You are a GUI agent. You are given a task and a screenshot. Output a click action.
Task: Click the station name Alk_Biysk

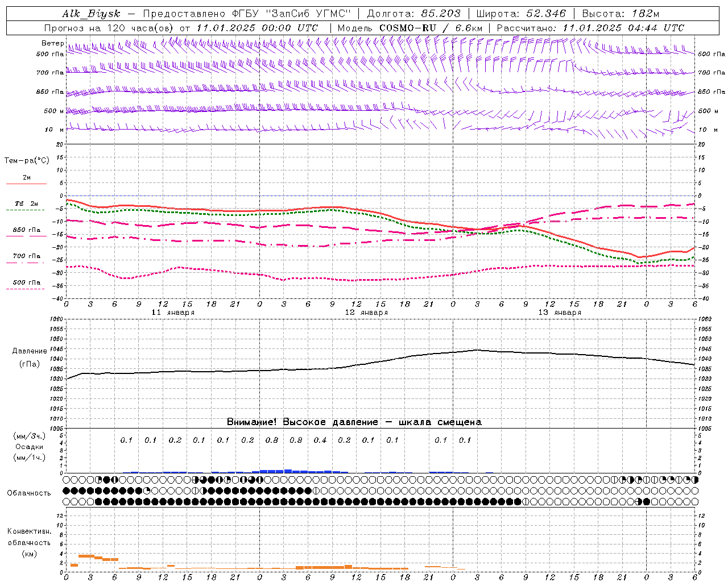91,14
